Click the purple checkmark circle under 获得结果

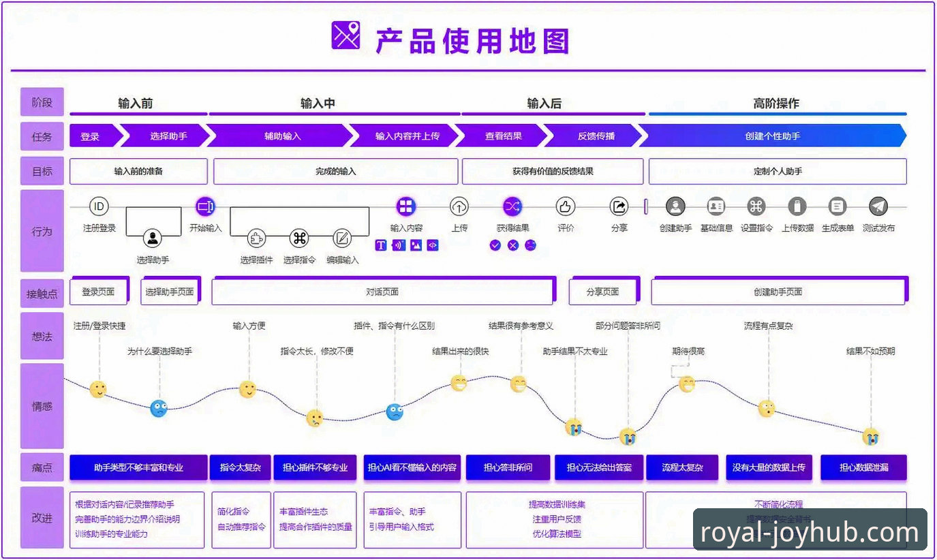coord(495,245)
